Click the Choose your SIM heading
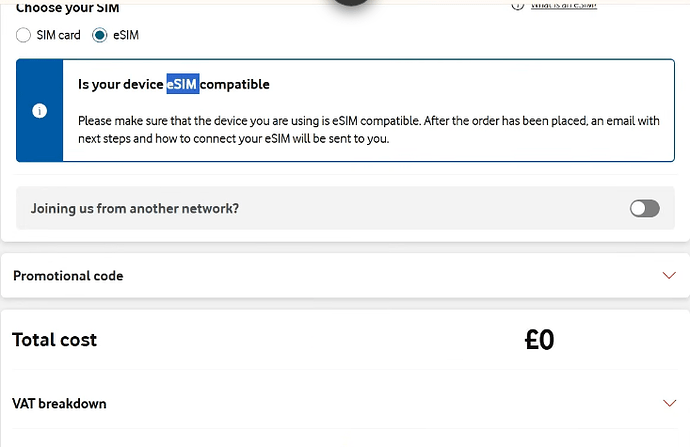The image size is (690, 447). (x=68, y=7)
